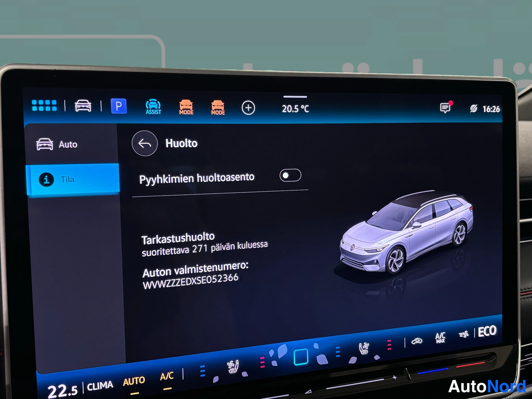The width and height of the screenshot is (532, 399).
Task: Tap the VIN number WVWZZZEDXSE052366
Action: point(191,281)
